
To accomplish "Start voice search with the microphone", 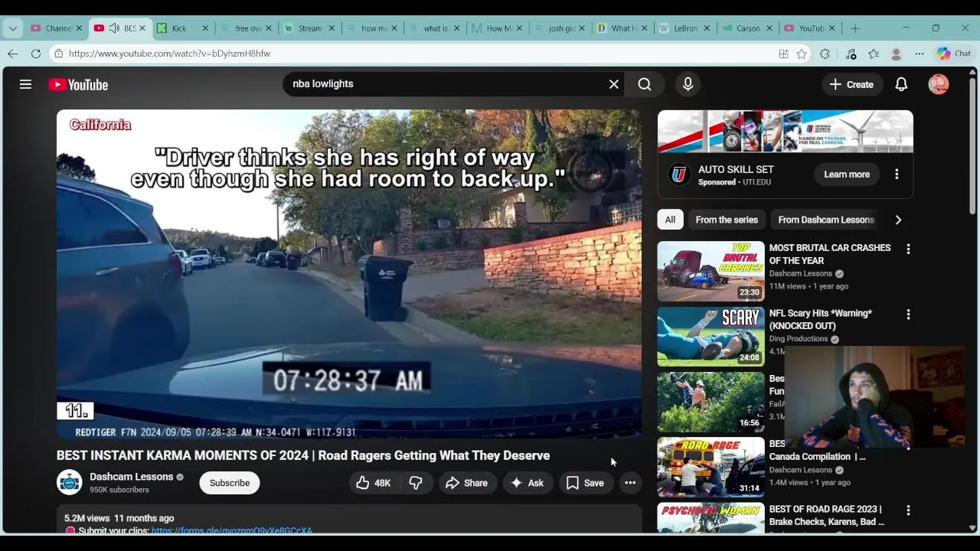I will [x=688, y=84].
